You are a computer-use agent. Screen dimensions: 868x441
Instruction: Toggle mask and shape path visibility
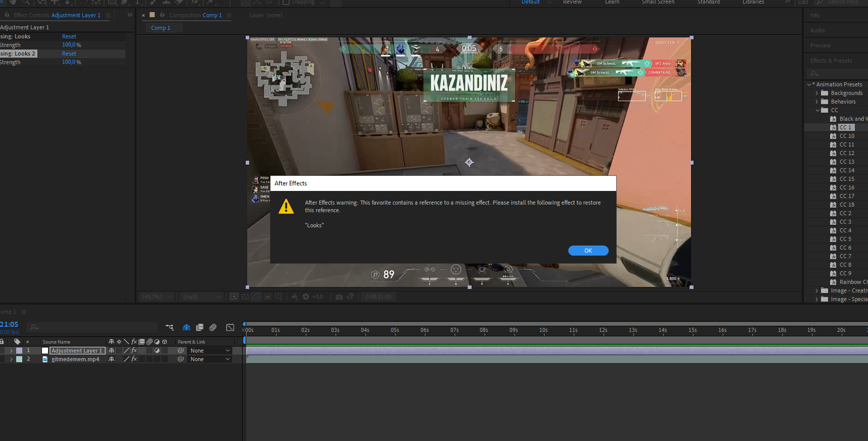256,297
